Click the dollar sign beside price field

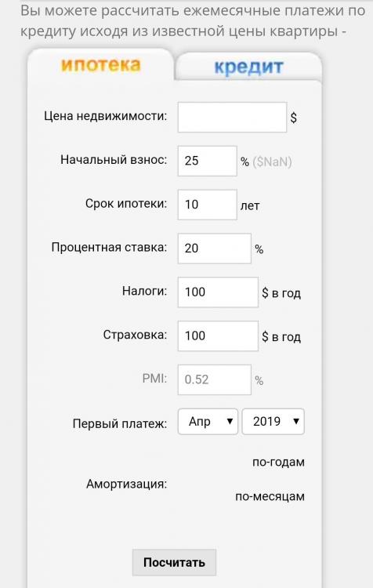[294, 118]
